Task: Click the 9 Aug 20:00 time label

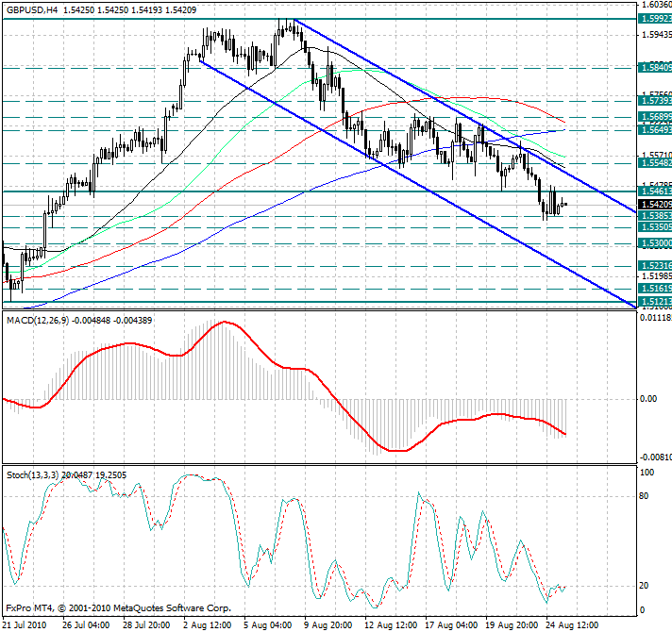Action: [x=328, y=624]
